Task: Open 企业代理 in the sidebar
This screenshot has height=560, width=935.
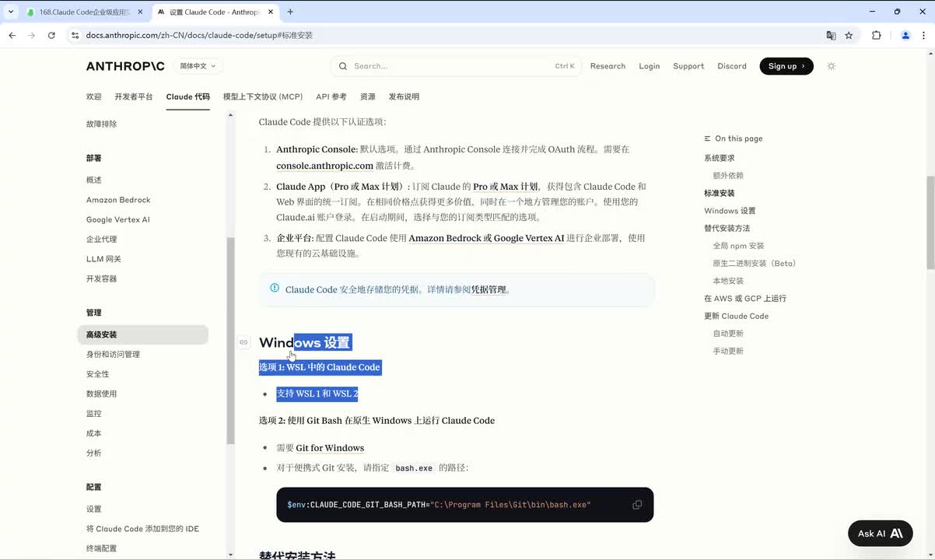Action: point(102,240)
